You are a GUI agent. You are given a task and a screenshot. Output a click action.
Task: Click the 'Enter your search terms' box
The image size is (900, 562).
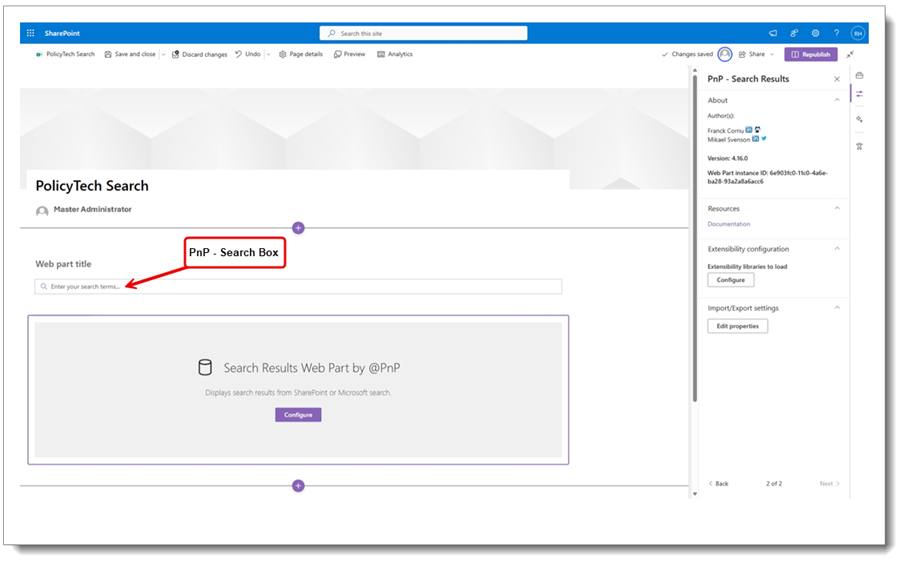point(298,287)
